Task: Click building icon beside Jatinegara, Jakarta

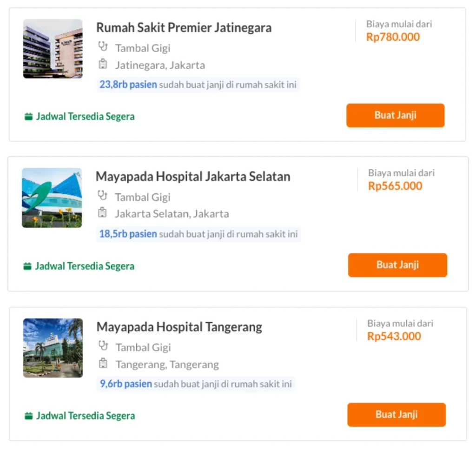Action: coord(103,64)
